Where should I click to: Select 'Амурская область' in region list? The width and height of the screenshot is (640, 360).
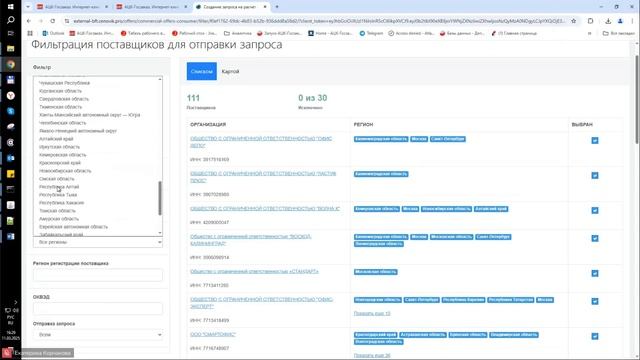click(59, 219)
